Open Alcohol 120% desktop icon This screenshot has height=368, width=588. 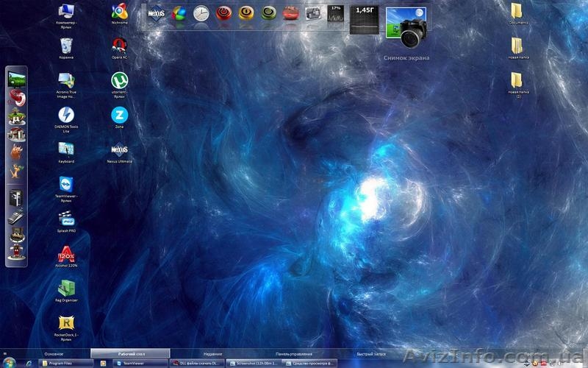pos(66,253)
